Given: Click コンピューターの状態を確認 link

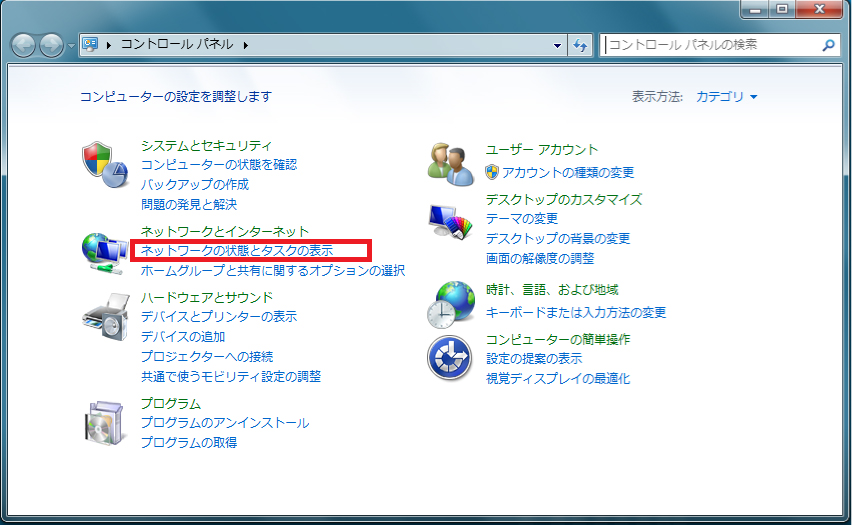Looking at the screenshot, I should 219,165.
